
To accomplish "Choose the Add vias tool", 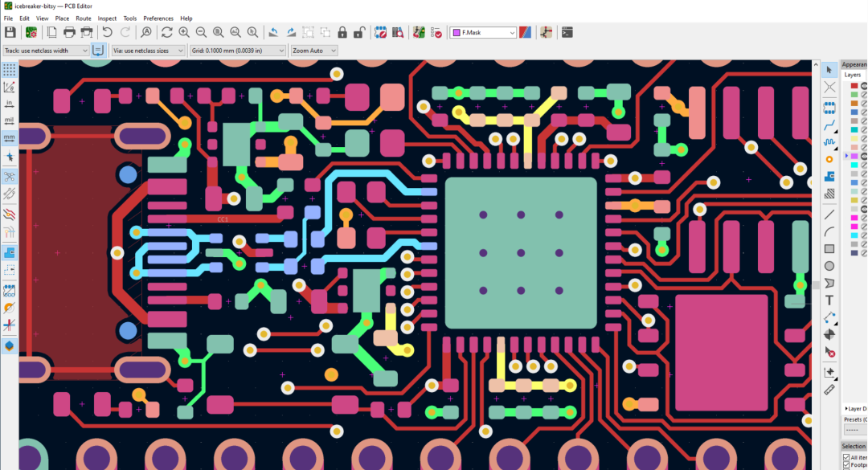I will pos(829,159).
